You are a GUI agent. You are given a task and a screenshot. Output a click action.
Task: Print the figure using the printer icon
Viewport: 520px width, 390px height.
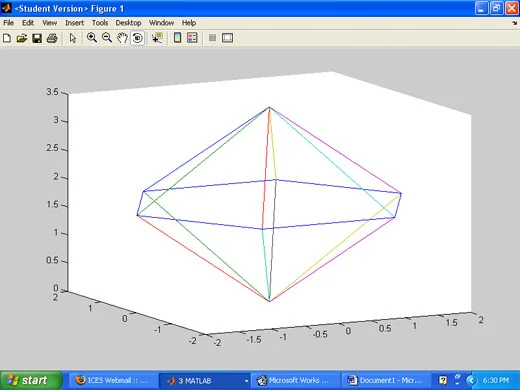click(x=52, y=38)
